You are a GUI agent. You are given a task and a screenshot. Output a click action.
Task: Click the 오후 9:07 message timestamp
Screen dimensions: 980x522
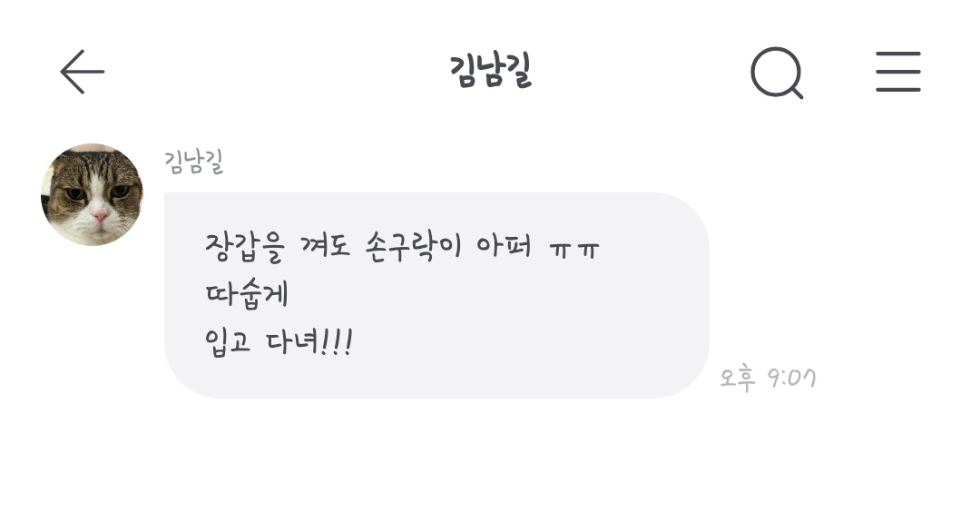(x=768, y=378)
